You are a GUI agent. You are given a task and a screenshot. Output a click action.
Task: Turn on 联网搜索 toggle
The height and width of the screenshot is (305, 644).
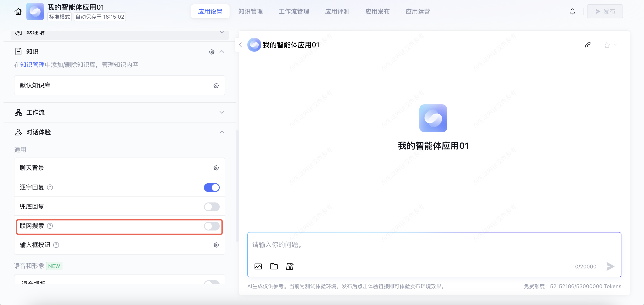coord(212,226)
